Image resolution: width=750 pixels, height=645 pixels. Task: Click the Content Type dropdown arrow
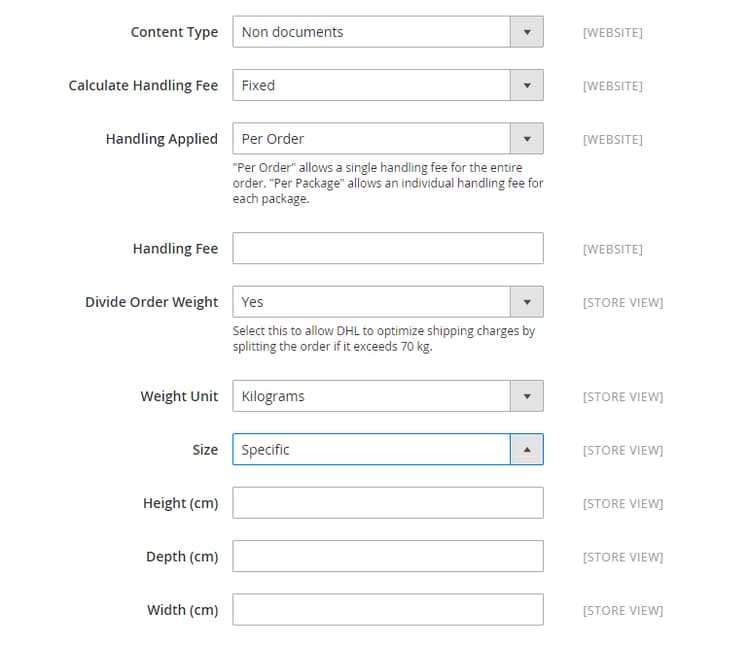527,32
